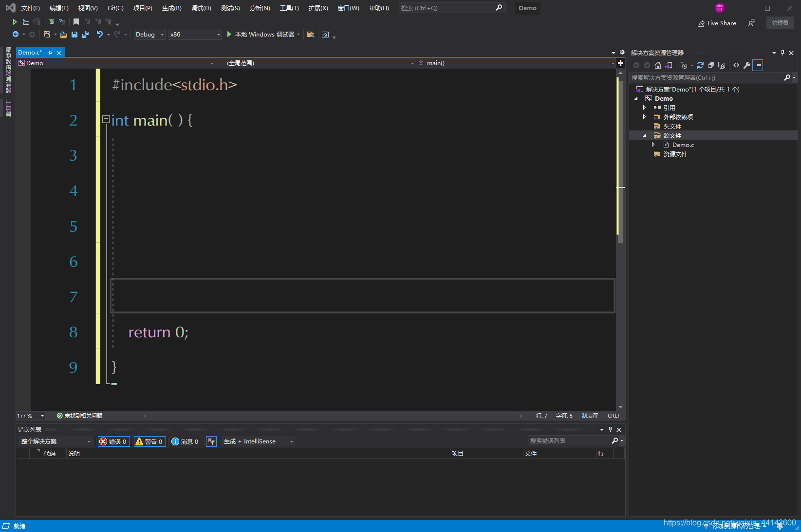Toggle Preview Selected Items in Solution Explorer
Image resolution: width=801 pixels, height=532 pixels.
pos(758,65)
